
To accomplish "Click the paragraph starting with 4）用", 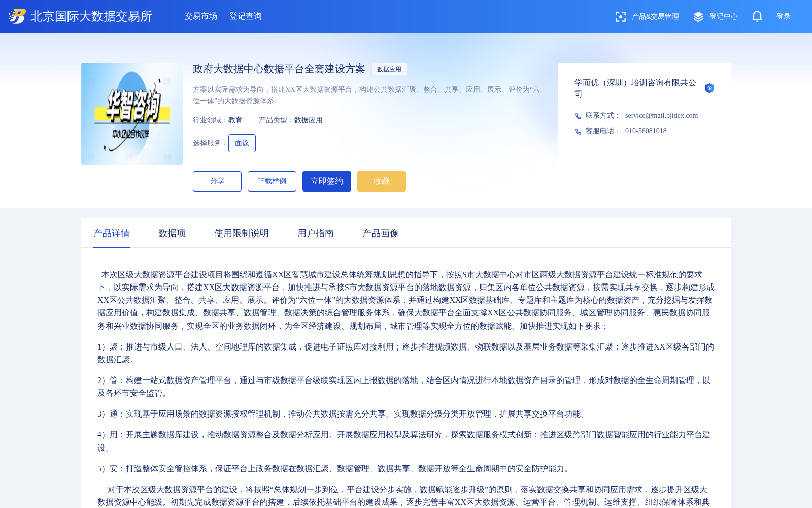I will pos(406,441).
